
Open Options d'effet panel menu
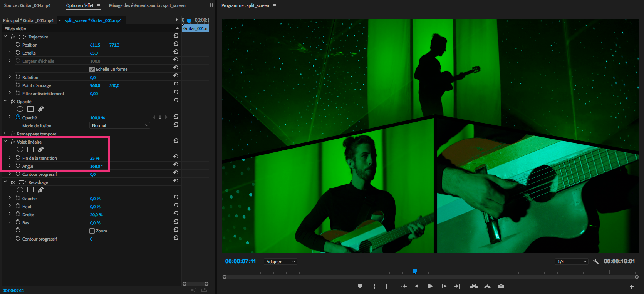coord(99,6)
